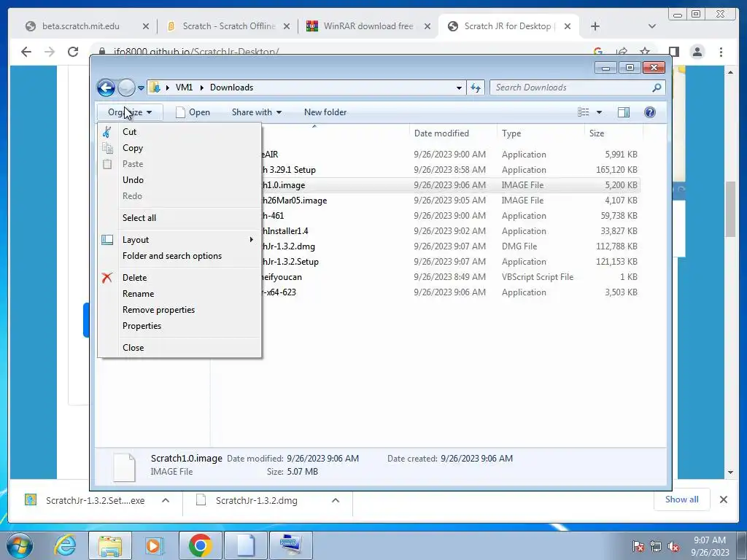Choose Delete from the Organize menu
The image size is (747, 560).
click(x=179, y=278)
